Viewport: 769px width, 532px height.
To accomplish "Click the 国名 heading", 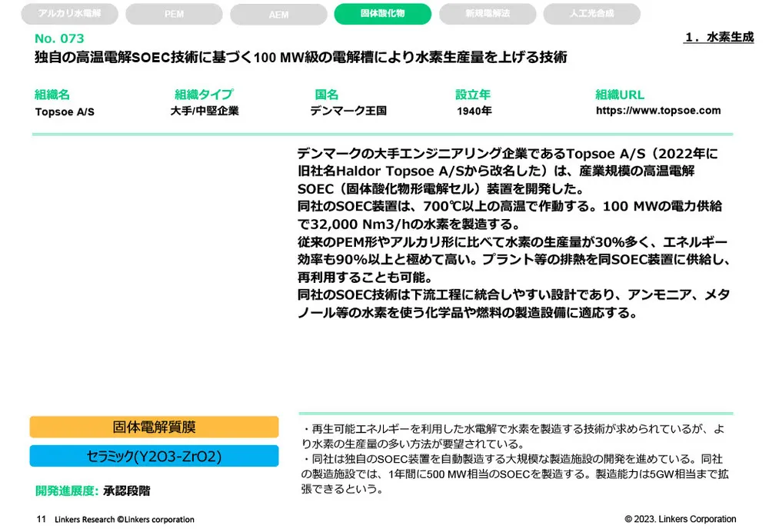I will click(327, 94).
